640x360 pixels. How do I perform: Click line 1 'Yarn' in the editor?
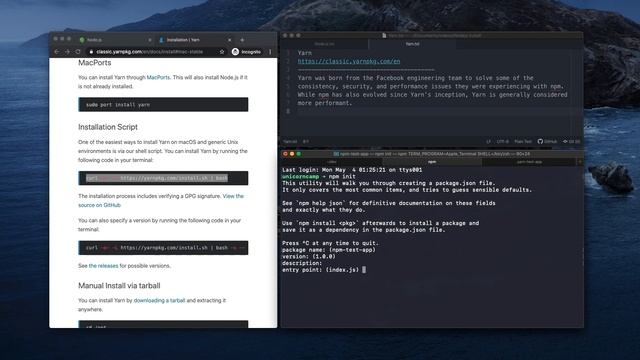304,53
